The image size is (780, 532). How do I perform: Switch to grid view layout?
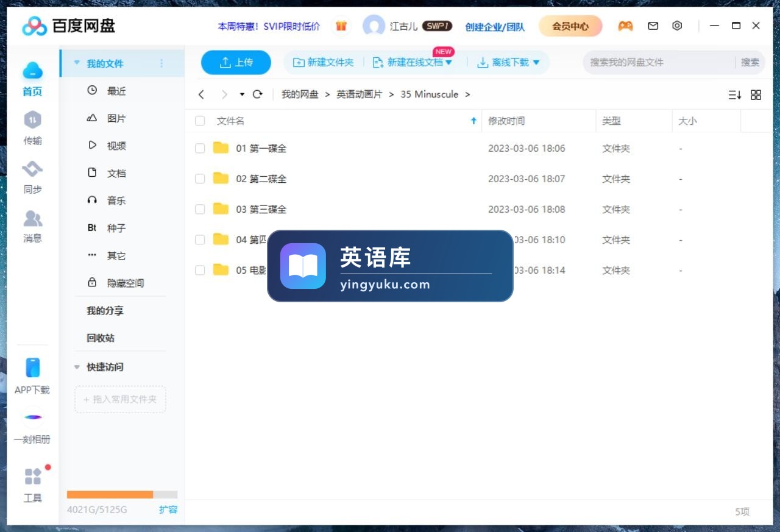pyautogui.click(x=756, y=95)
